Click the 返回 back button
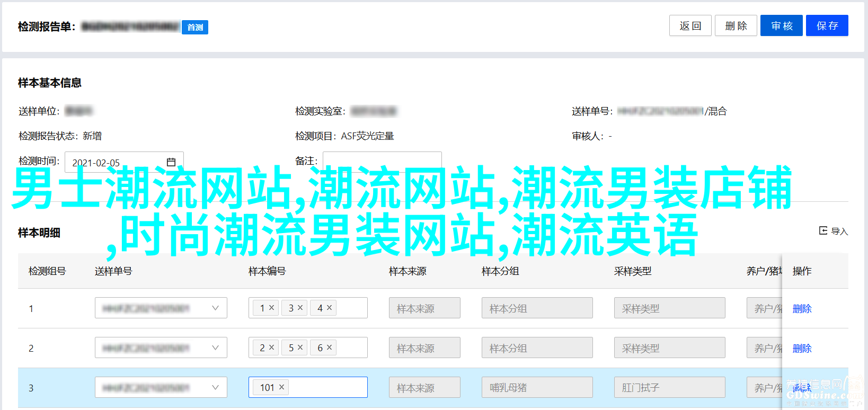868x410 pixels. [690, 25]
